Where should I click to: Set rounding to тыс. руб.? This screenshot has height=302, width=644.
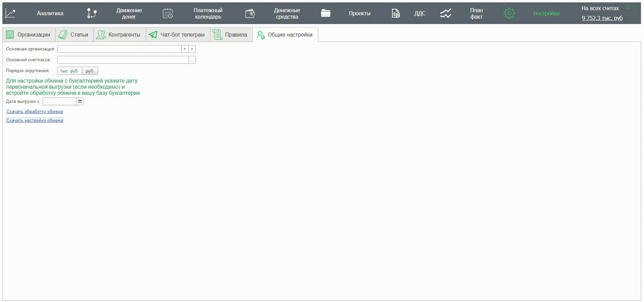coord(69,71)
